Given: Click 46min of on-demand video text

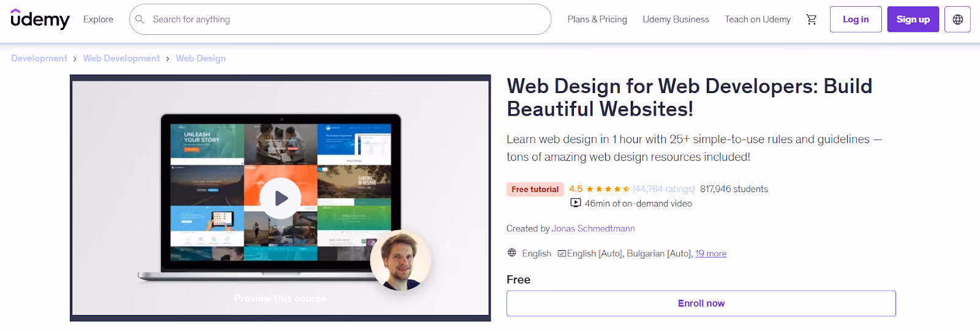Looking at the screenshot, I should point(638,204).
